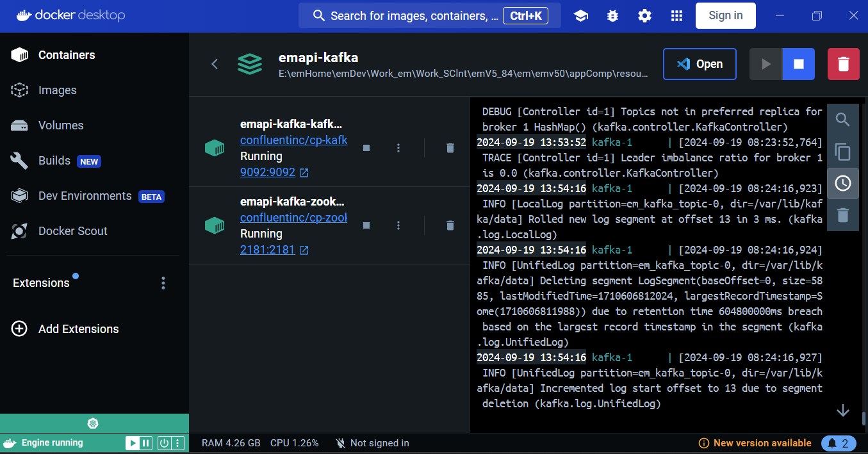Image resolution: width=868 pixels, height=454 pixels.
Task: Delete the emapi-kafka-zook container
Action: click(x=450, y=225)
